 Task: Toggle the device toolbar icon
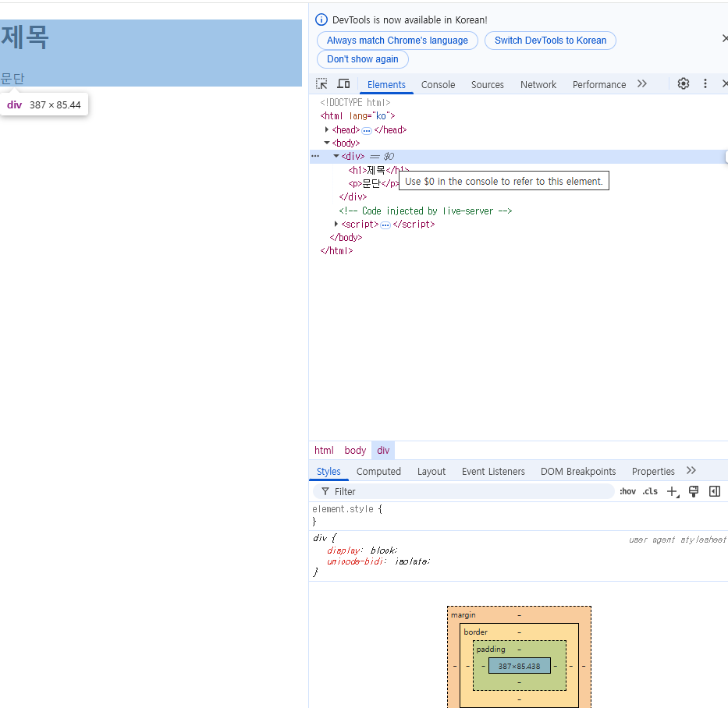click(x=343, y=84)
